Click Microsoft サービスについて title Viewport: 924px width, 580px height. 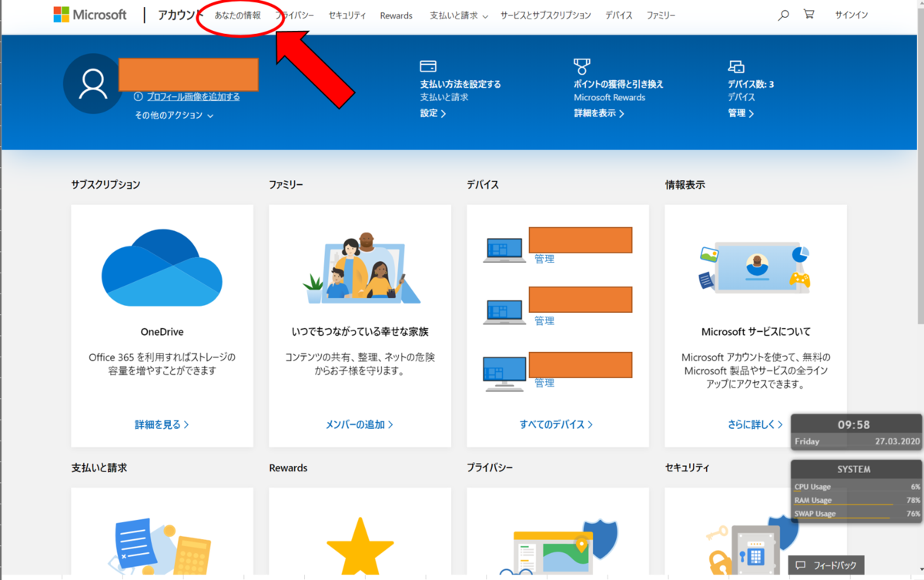(756, 332)
